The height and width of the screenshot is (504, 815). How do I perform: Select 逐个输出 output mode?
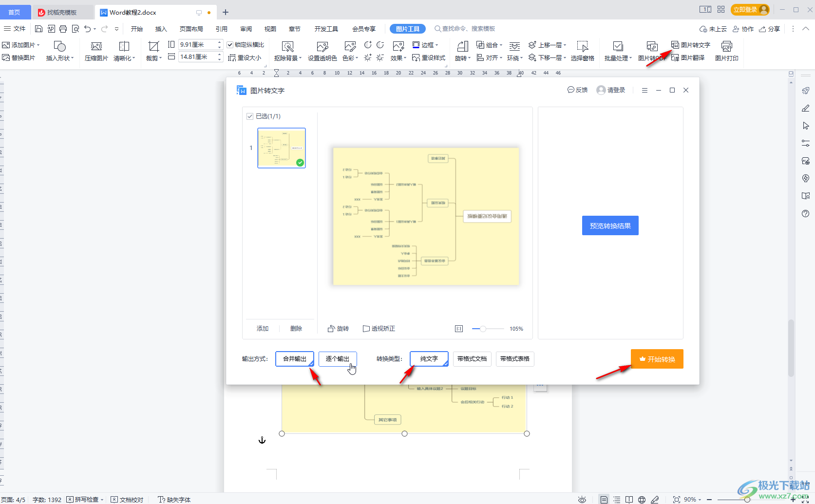[338, 359]
